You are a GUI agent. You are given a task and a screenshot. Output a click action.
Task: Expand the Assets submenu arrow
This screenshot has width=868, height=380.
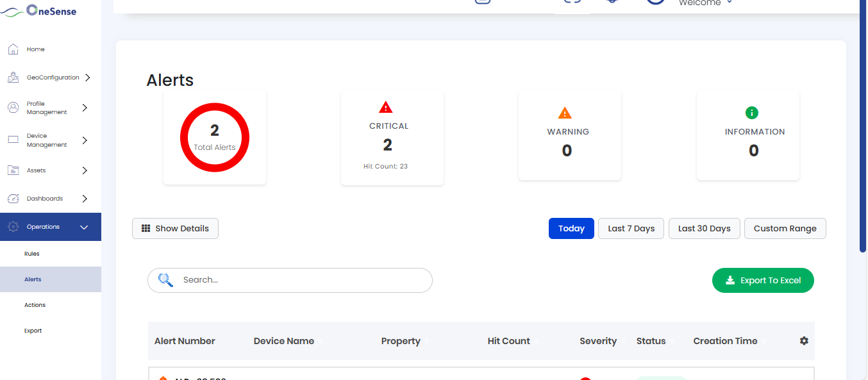pos(85,170)
